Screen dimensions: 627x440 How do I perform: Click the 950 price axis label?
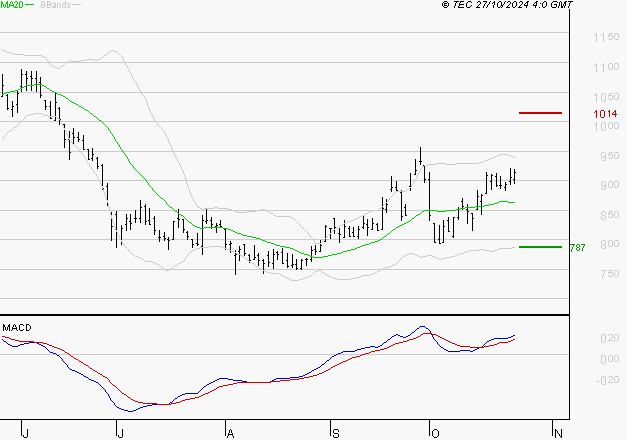pyautogui.click(x=609, y=156)
